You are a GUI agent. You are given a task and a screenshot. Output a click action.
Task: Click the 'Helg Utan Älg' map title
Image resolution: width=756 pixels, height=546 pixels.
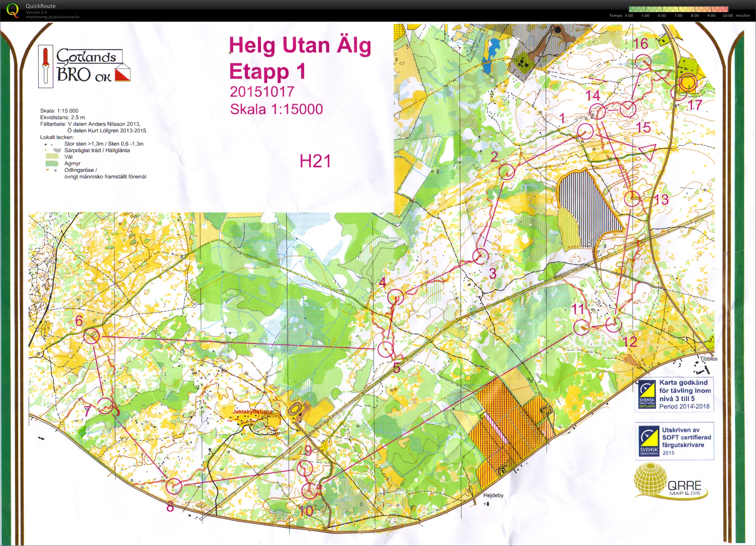point(300,45)
